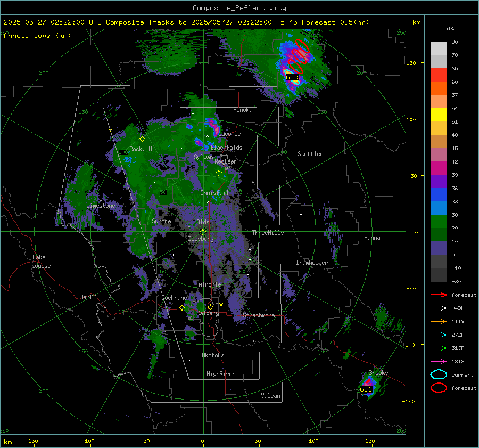Click the yellow diamond marker below Cochrane
Viewport: 479px width, 448px height.
(183, 307)
